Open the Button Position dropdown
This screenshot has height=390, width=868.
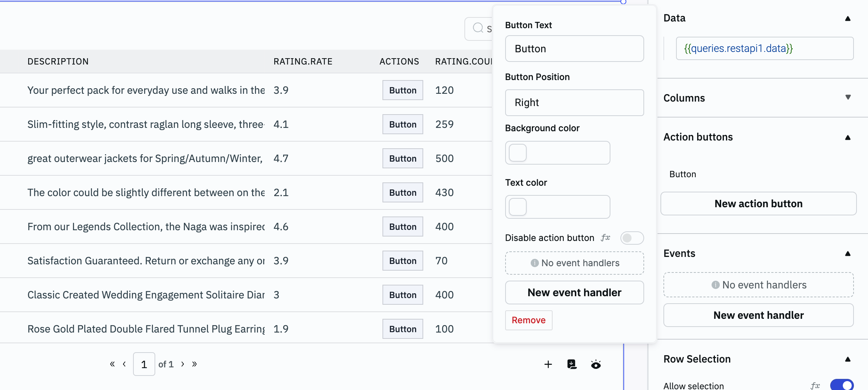(x=574, y=103)
